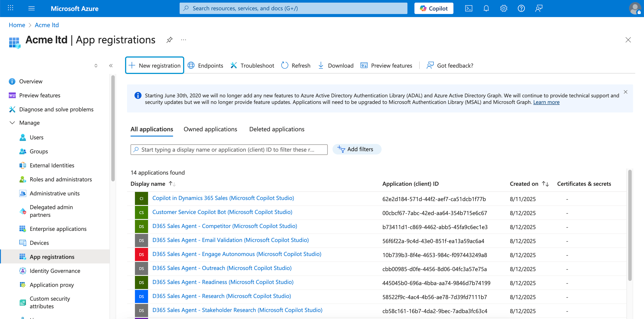Screen dimensions: 644x319
Task: Toggle expand all sidebar sections arrows
Action: pos(96,66)
